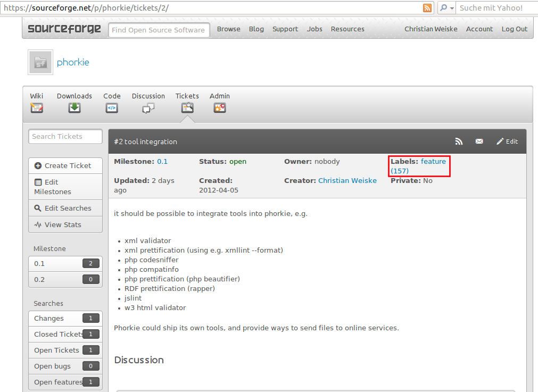Open the Browse menu in header
The height and width of the screenshot is (392, 538).
click(228, 29)
